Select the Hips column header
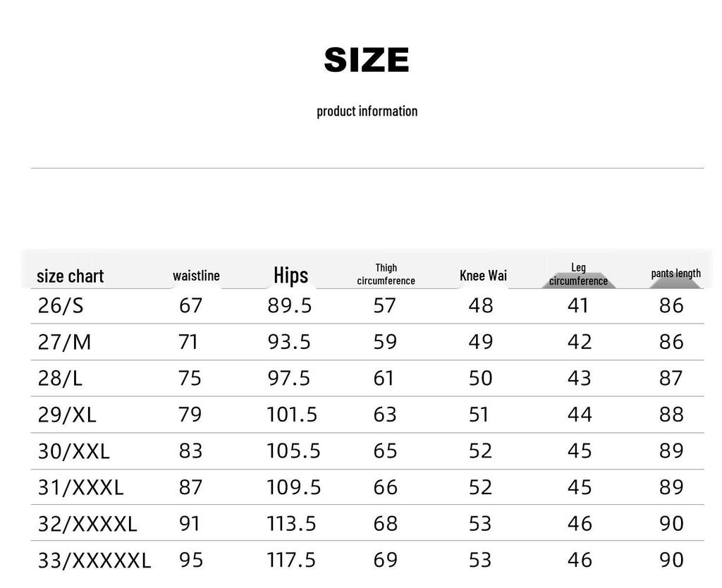 click(291, 275)
